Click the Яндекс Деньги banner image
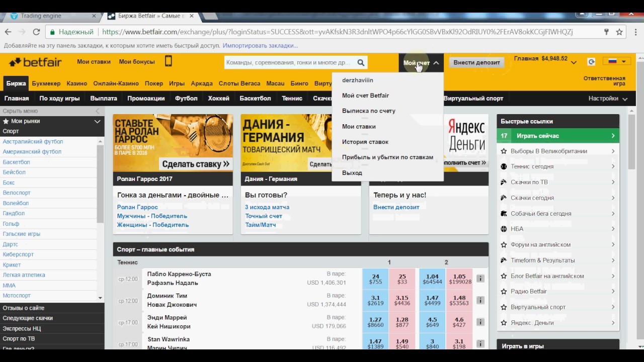Screen dimensions: 644x362 (x=466, y=143)
